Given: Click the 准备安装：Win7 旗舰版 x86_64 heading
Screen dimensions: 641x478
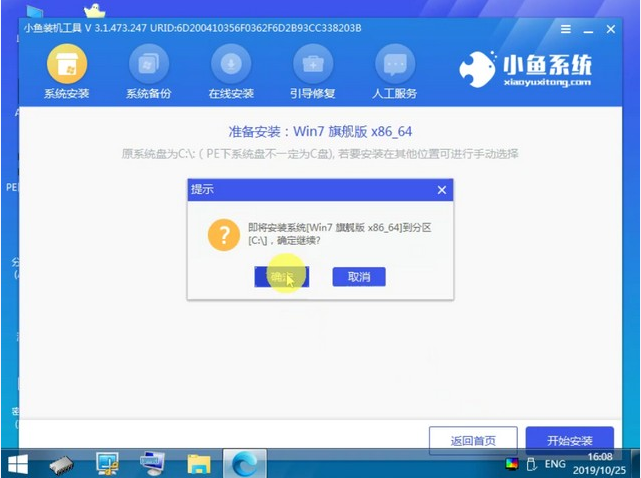Looking at the screenshot, I should click(x=320, y=132).
